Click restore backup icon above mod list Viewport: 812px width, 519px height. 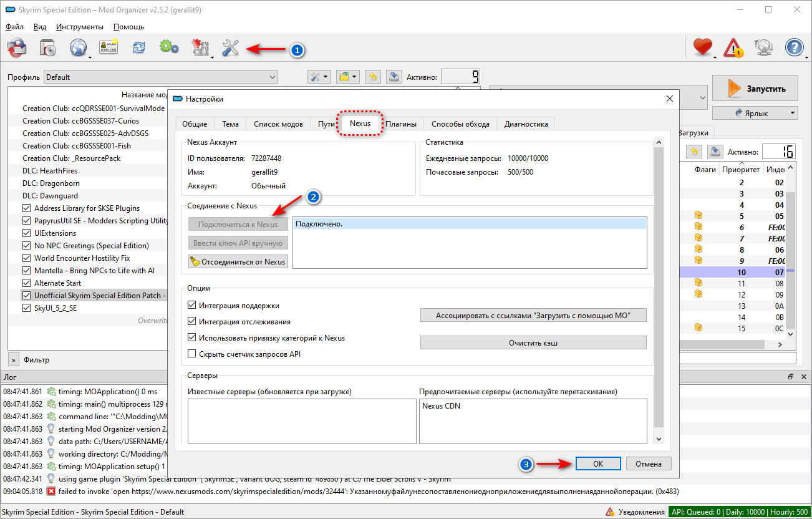pyautogui.click(x=372, y=77)
